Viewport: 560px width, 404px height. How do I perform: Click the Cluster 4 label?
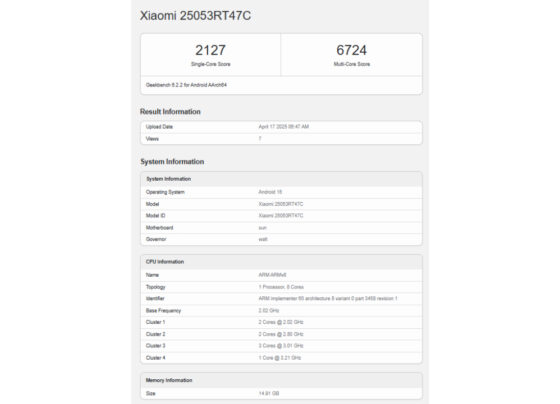coord(155,358)
